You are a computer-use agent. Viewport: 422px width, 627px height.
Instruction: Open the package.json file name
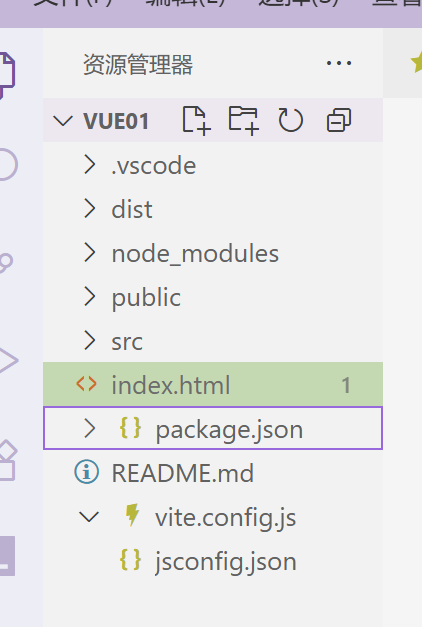[x=229, y=430]
